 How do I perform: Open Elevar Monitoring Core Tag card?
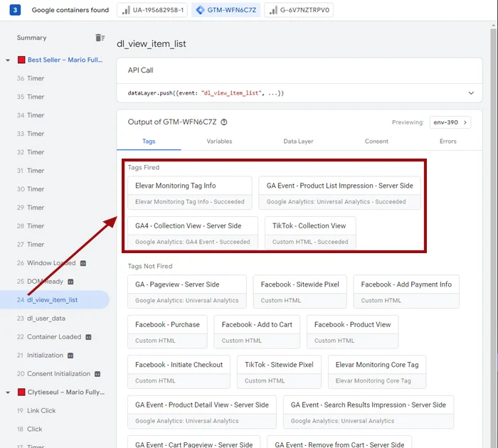click(377, 372)
